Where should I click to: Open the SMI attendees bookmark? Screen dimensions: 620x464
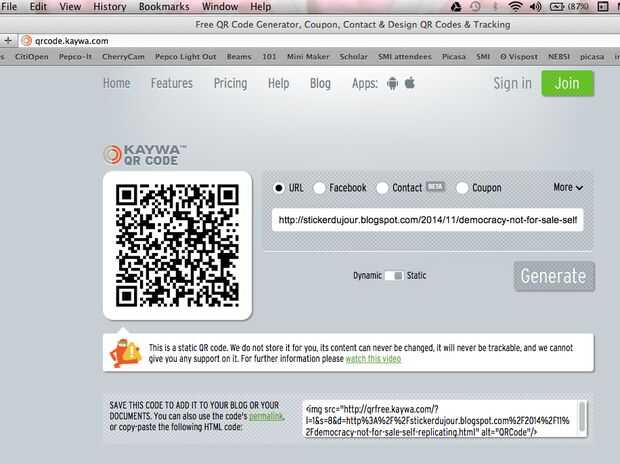point(405,57)
